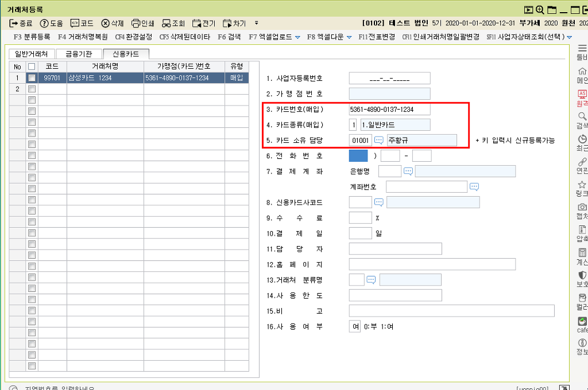
Task: Click the magnifier zoom icon in title bar
Action: click(540, 10)
